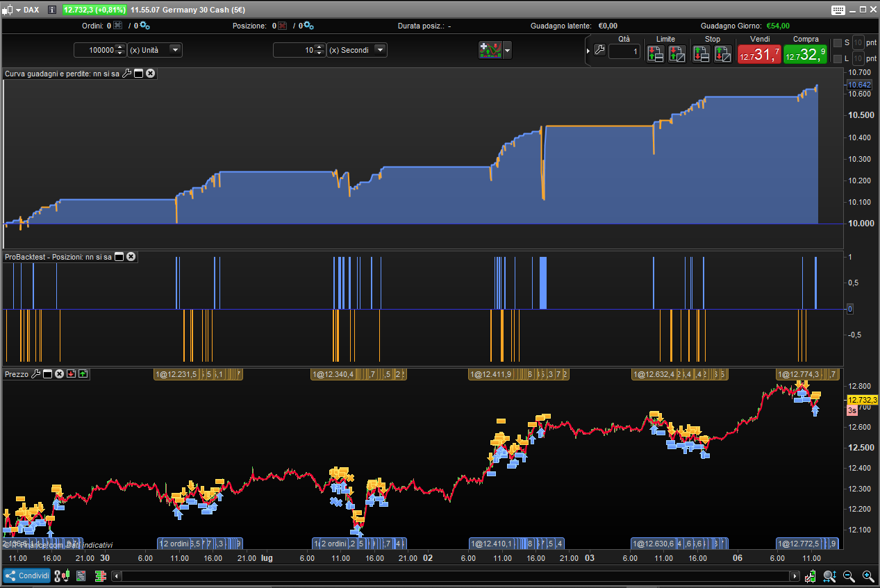Viewport: 880px width, 588px height.
Task: Open trading settings wrench beside Qtà
Action: tap(600, 51)
